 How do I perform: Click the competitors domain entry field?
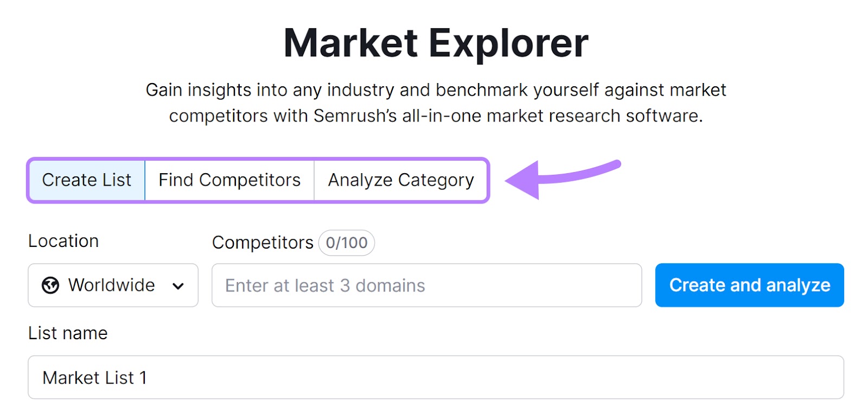426,285
